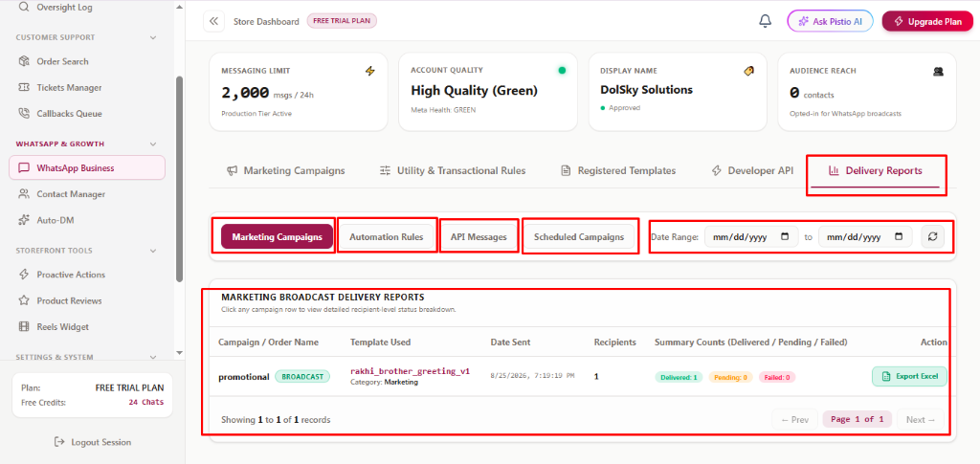Click the notification bell icon
This screenshot has height=464, width=980.
click(765, 21)
